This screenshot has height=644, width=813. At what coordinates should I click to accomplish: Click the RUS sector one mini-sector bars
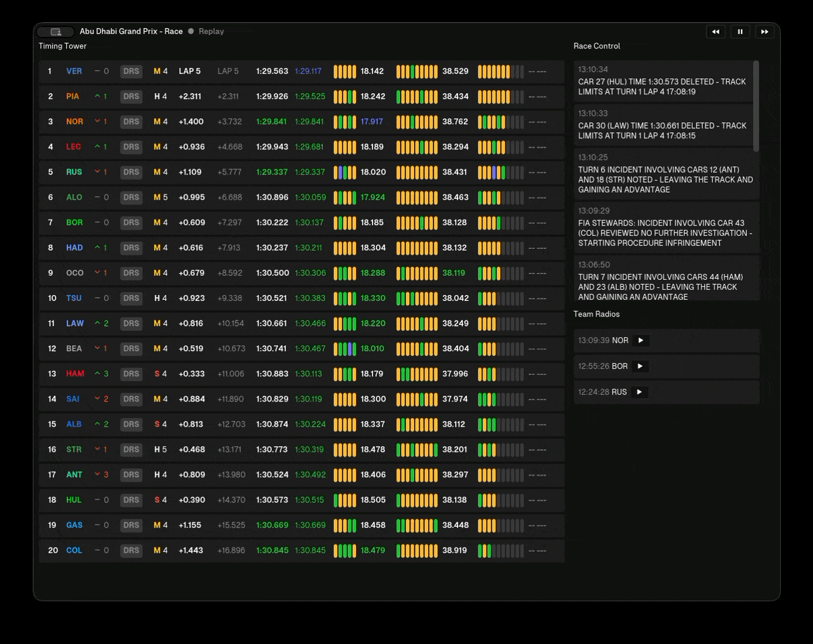pyautogui.click(x=344, y=172)
